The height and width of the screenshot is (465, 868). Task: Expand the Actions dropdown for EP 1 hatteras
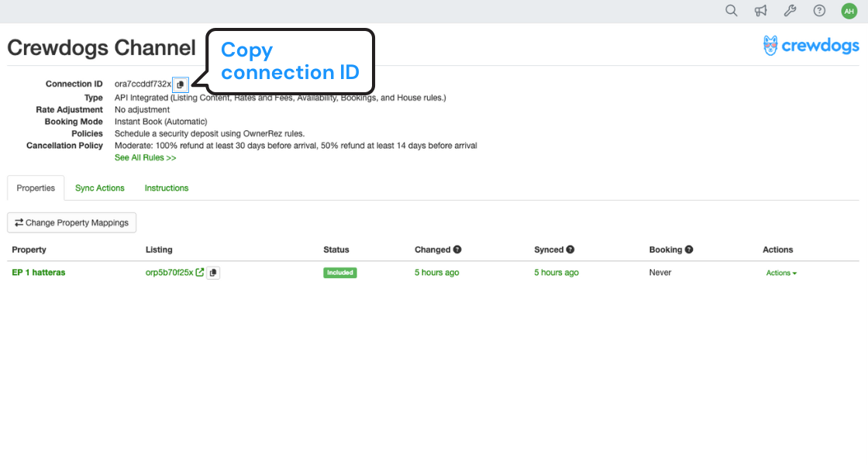pyautogui.click(x=781, y=273)
